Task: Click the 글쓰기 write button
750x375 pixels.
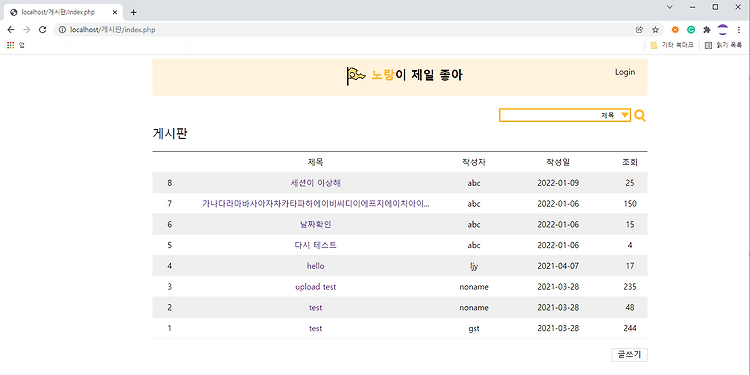Action: (x=629, y=355)
